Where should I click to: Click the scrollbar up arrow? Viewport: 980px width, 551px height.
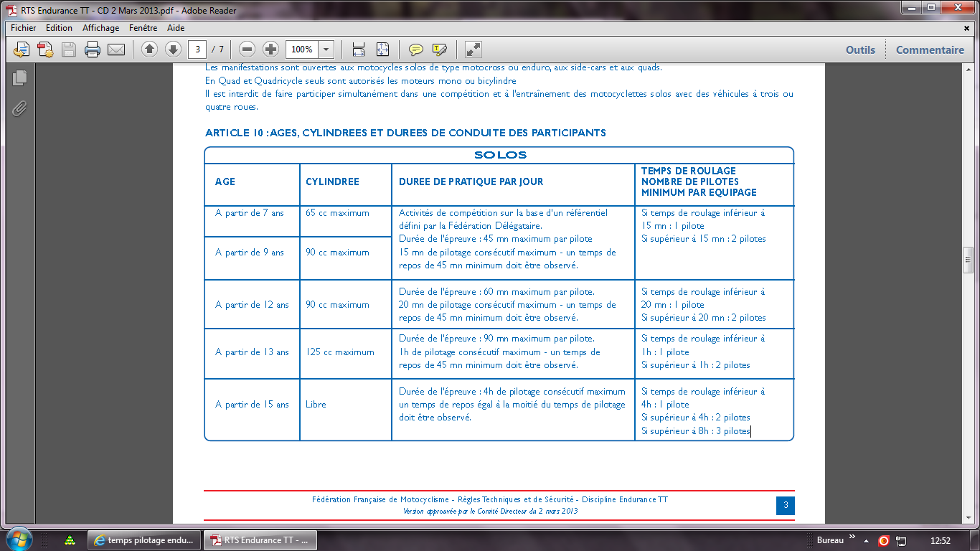click(x=968, y=71)
